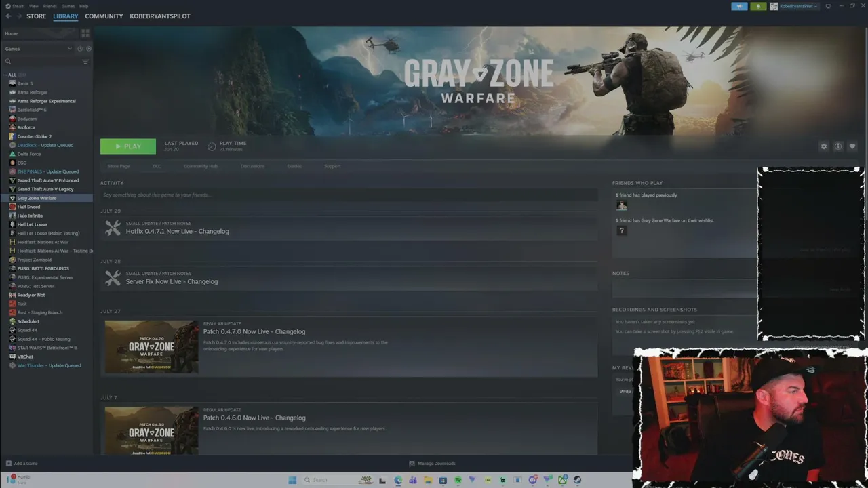Open Hotfix 0.4.7.1 Now Live changelog title

coord(178,231)
